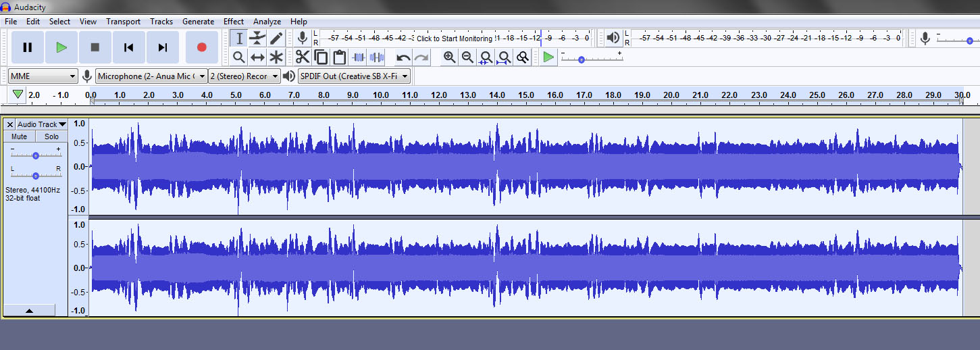This screenshot has height=350, width=980.
Task: Open the 2 (Stereo) recording channels dropdown
Action: click(x=244, y=76)
